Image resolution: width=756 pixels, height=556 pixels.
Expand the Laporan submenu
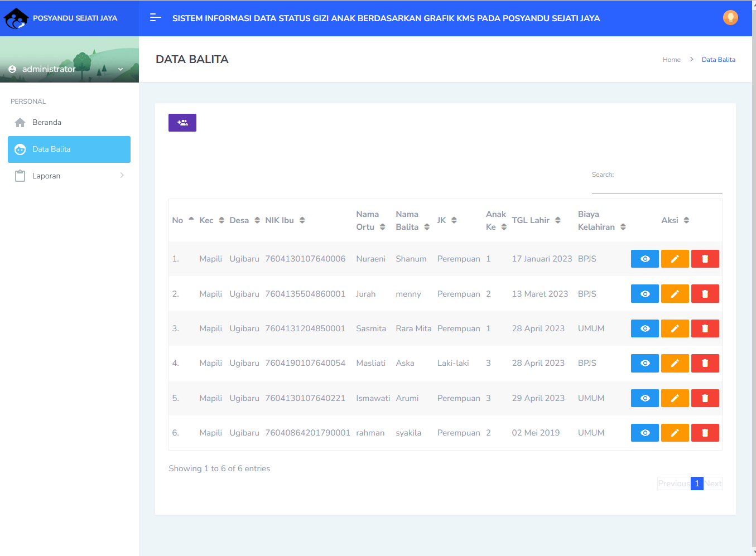click(x=69, y=176)
